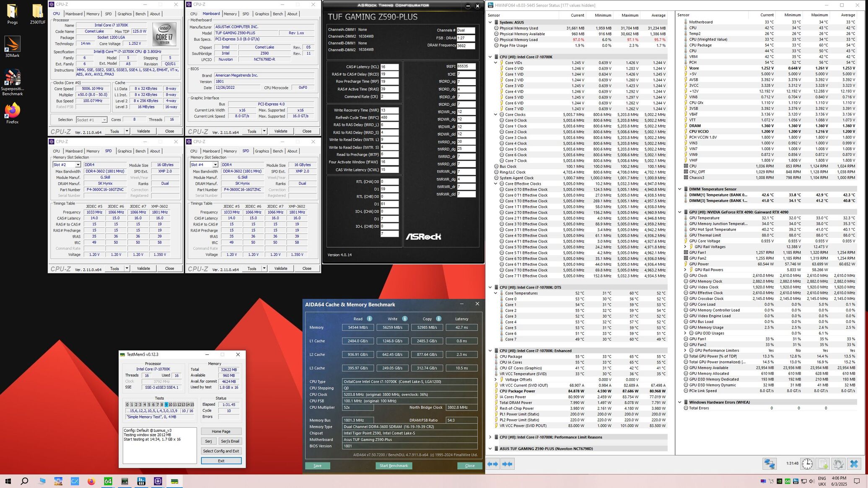Open HWiNFO network remote monitoring icon
868x488 pixels.
[769, 464]
